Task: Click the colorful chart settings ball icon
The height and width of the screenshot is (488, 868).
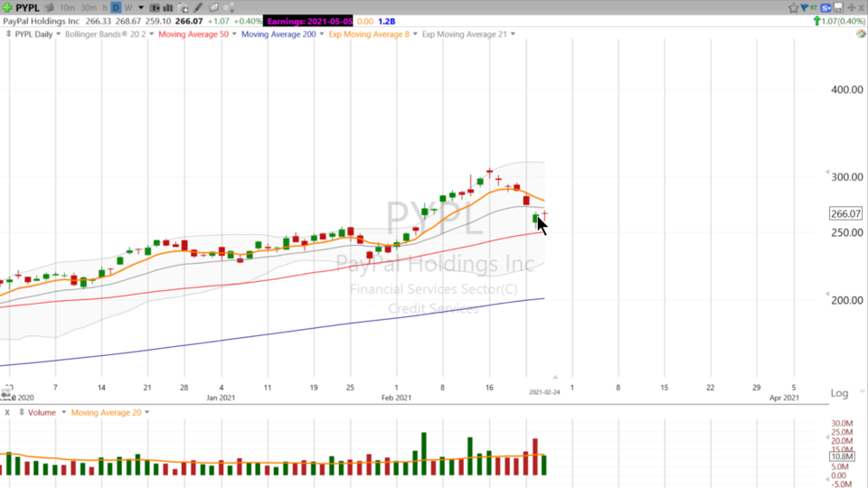Action: pyautogui.click(x=861, y=33)
